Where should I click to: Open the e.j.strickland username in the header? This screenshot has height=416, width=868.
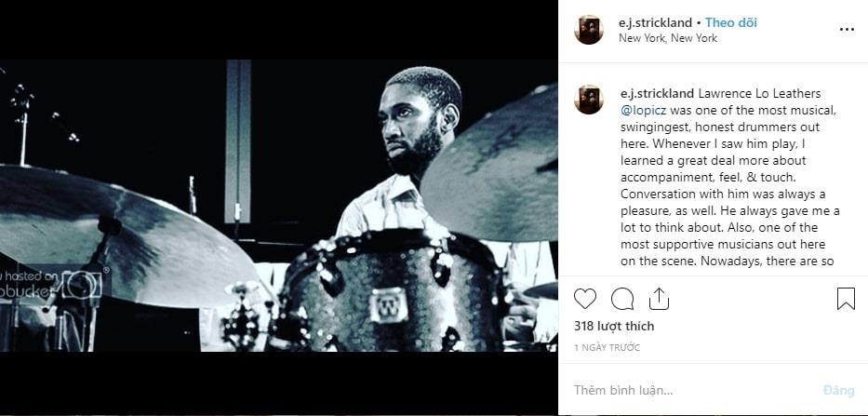656,22
